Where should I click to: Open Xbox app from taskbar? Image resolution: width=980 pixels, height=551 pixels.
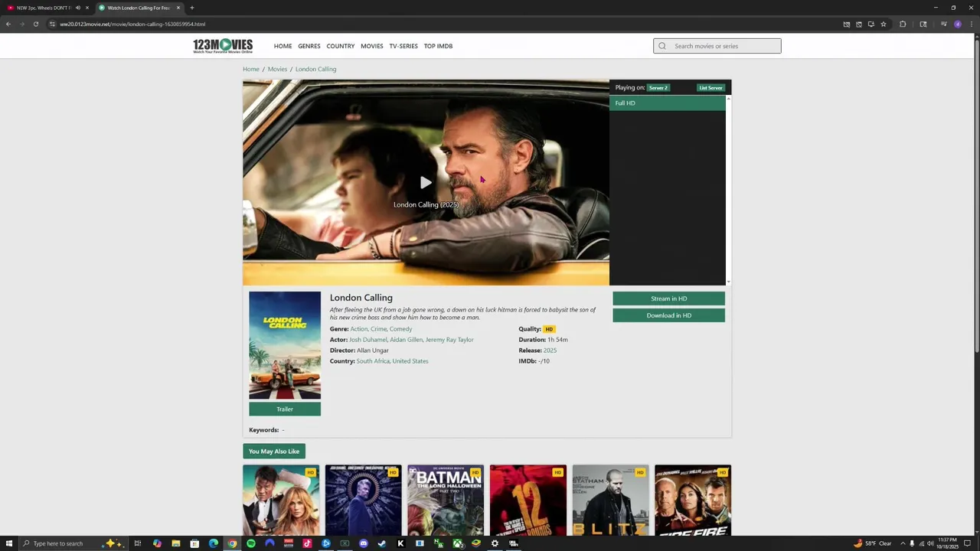pos(457,543)
